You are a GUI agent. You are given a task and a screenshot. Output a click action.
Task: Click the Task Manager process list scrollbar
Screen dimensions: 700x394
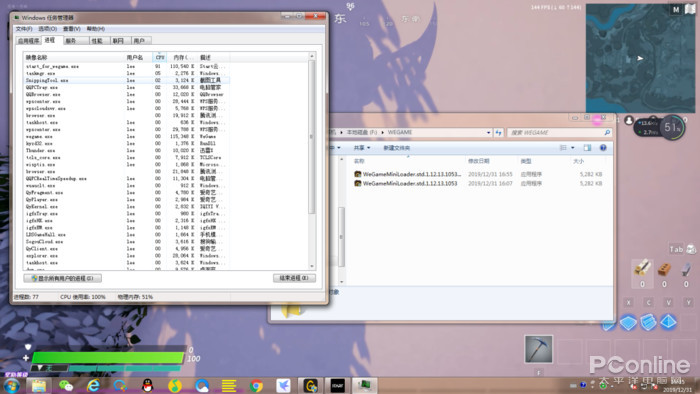[312, 161]
